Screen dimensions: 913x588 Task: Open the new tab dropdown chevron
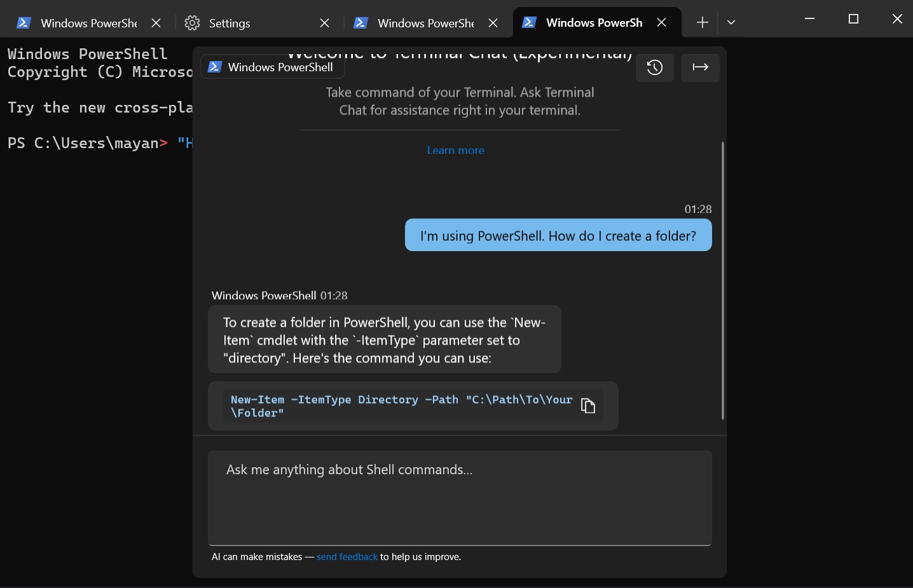(731, 22)
